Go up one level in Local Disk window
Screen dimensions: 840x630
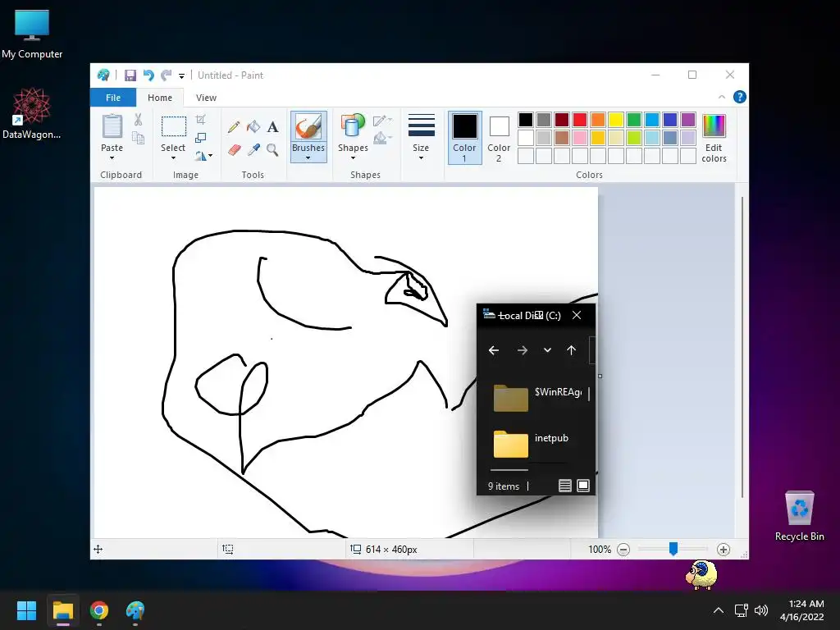click(x=572, y=350)
